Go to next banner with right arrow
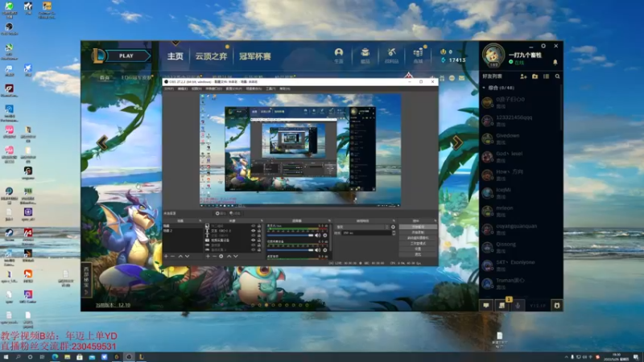The image size is (644, 362). tap(457, 143)
